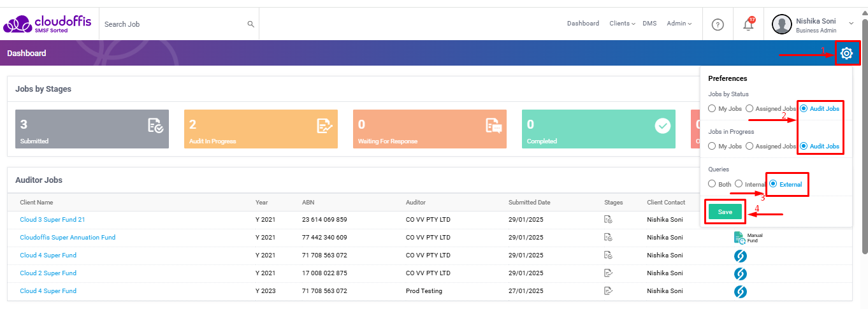868x309 pixels.
Task: Click the search magnifier icon
Action: pyautogui.click(x=251, y=24)
